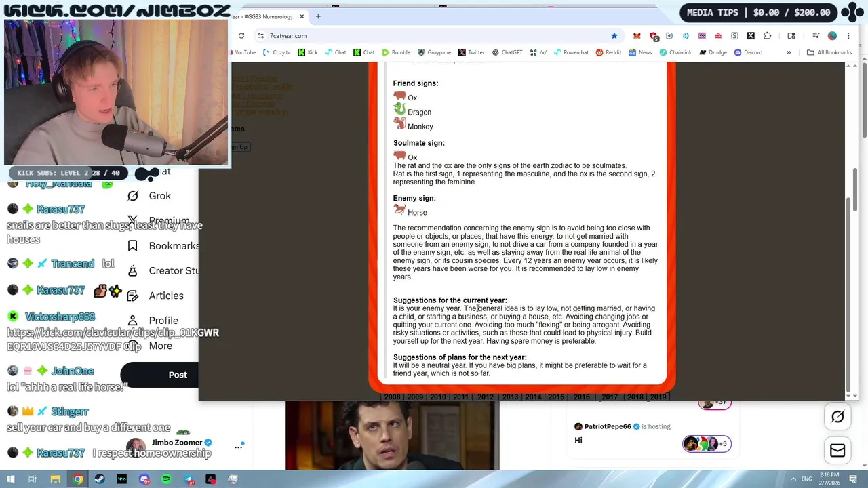Click the Dragon friend sign icon
868x488 pixels.
click(399, 110)
